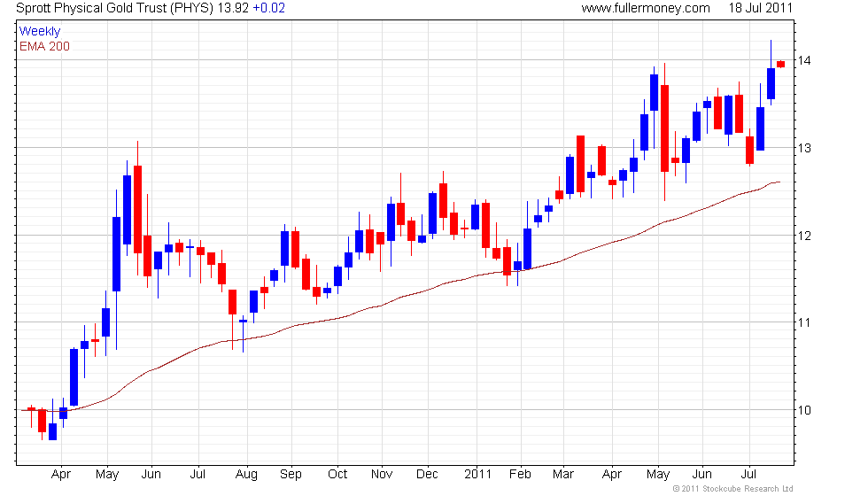Screen dimensions: 868x496
Task: Click the price change +0.02
Action: tap(268, 8)
